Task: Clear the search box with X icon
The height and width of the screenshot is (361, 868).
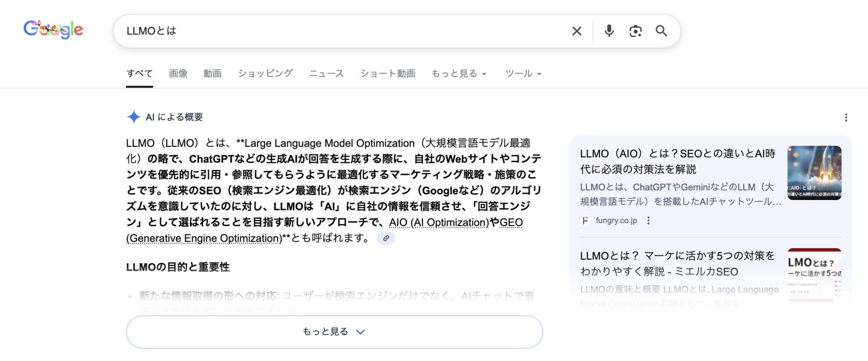Action: coord(576,31)
